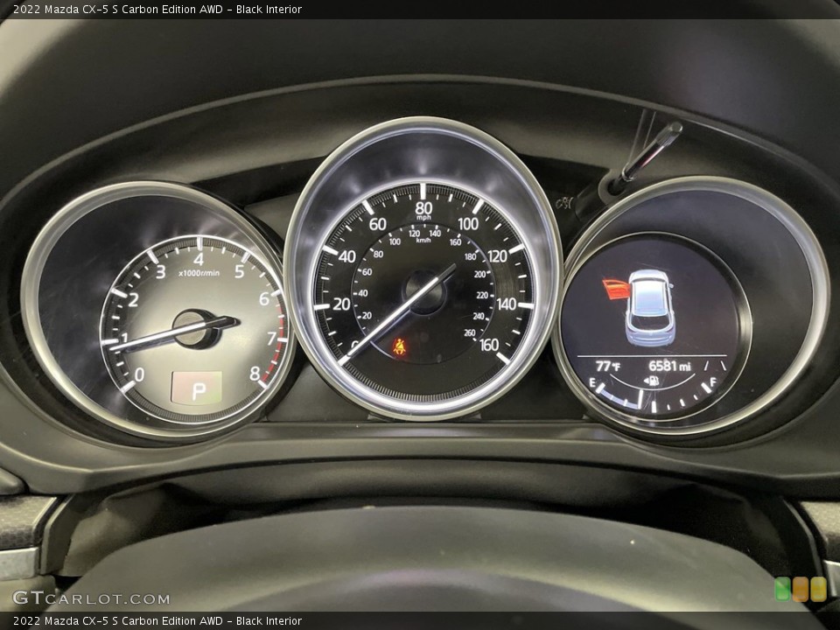
Task: Click the fuel gauge F marker
Action: (713, 382)
